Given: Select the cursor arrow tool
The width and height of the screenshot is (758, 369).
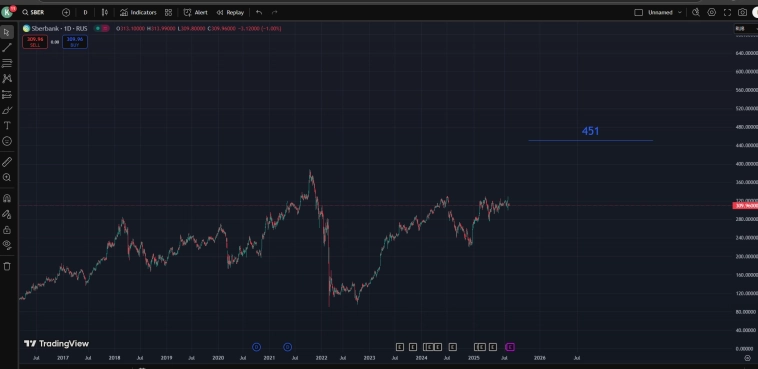Looking at the screenshot, I should coord(7,32).
